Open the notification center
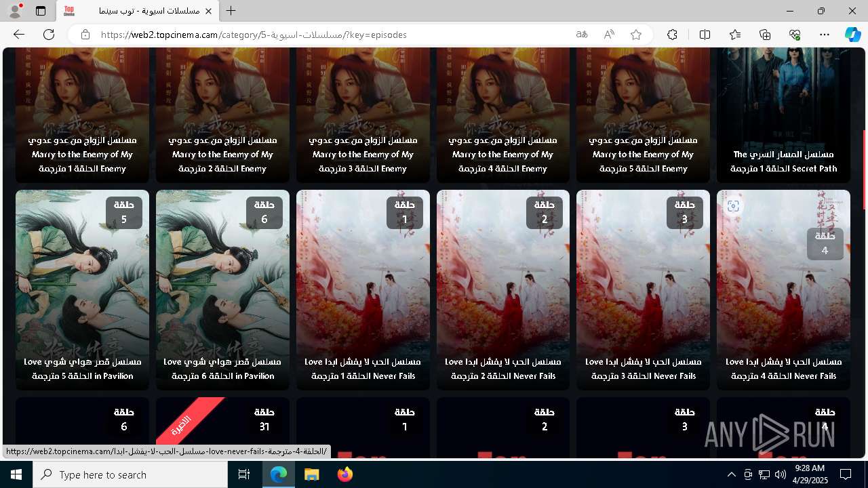Image resolution: width=868 pixels, height=488 pixels. coord(846,474)
